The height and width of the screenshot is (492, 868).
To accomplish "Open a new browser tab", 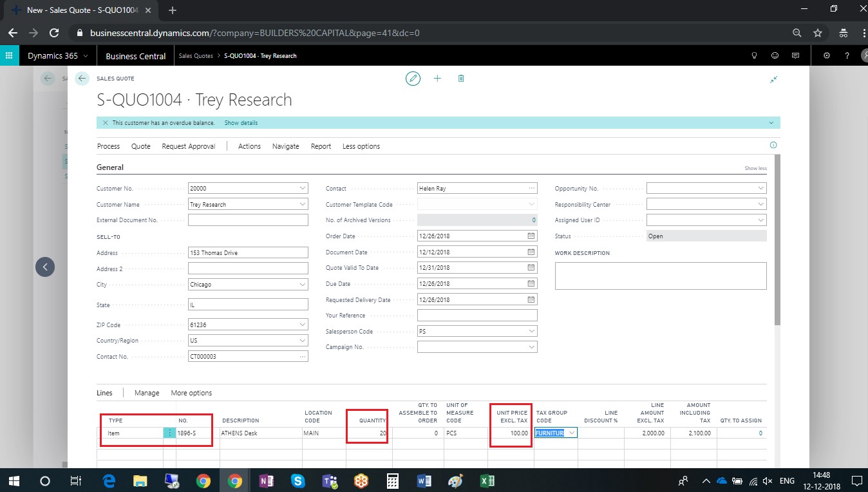I will pyautogui.click(x=173, y=10).
